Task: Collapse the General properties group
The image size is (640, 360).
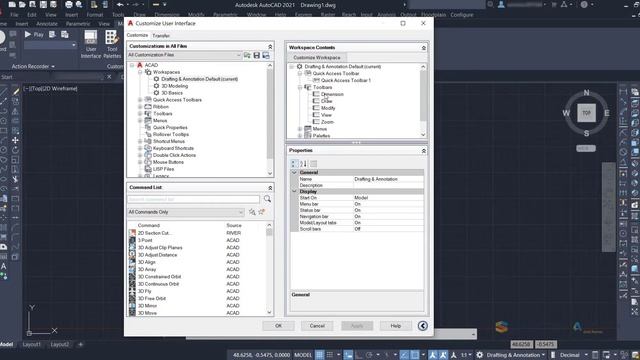Action: 294,172
